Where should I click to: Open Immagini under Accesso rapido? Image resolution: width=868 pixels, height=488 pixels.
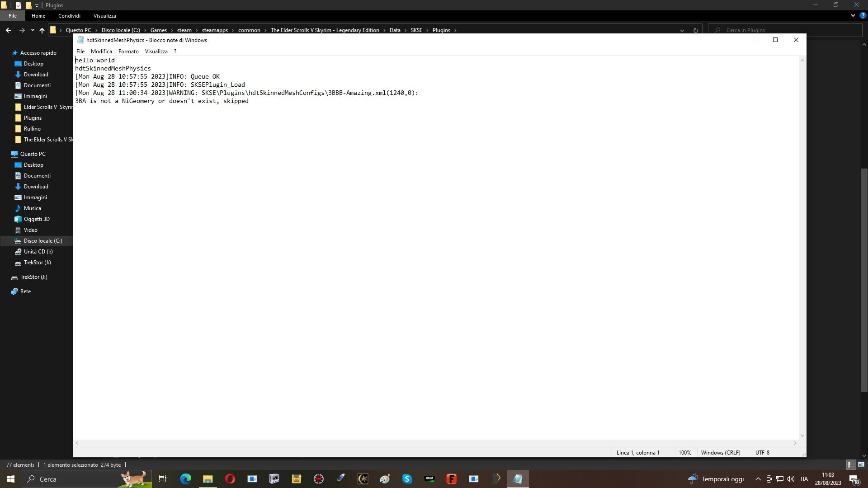[35, 96]
